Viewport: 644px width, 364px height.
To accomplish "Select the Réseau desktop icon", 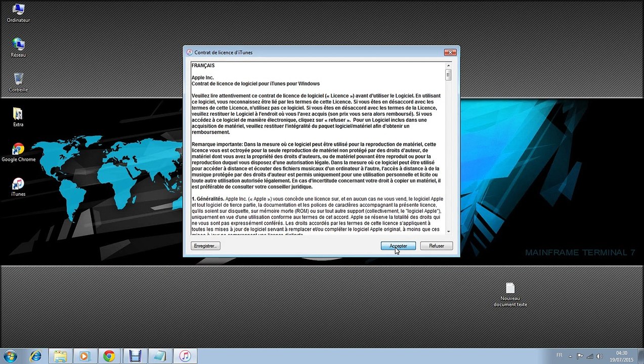I will (18, 48).
